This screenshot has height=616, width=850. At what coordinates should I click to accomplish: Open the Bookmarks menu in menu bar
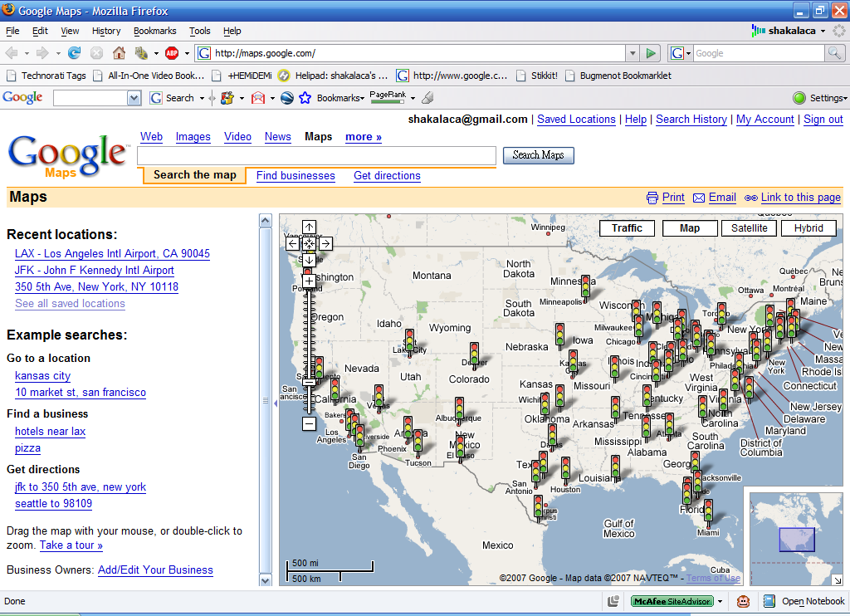(x=154, y=31)
